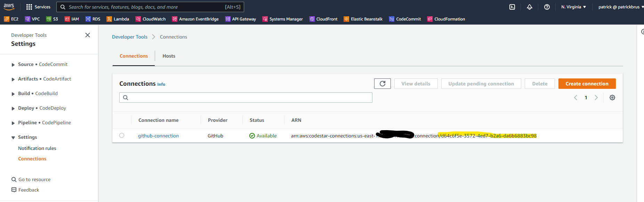Open VPC bookmark in favorites bar

click(x=32, y=19)
